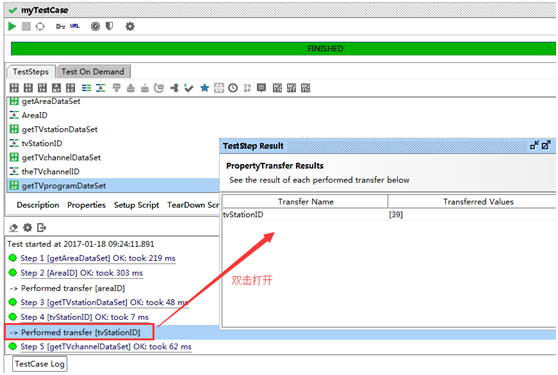Add a Property Transfer test step
Screen dimensions: 558x375
pos(101,88)
